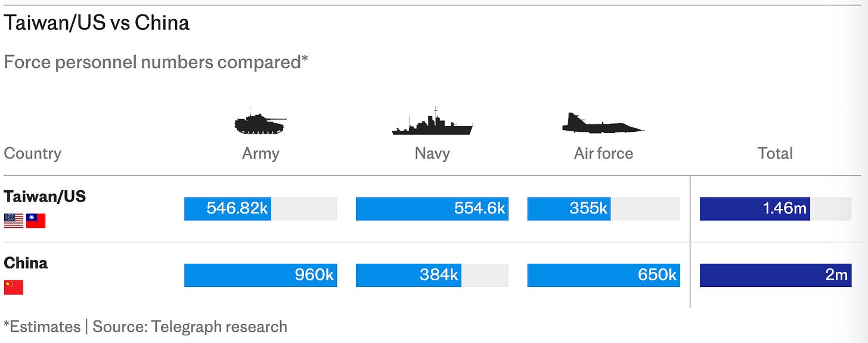Select China's total bar showing 2m
Image resolution: width=868 pixels, height=343 pixels.
click(x=776, y=275)
